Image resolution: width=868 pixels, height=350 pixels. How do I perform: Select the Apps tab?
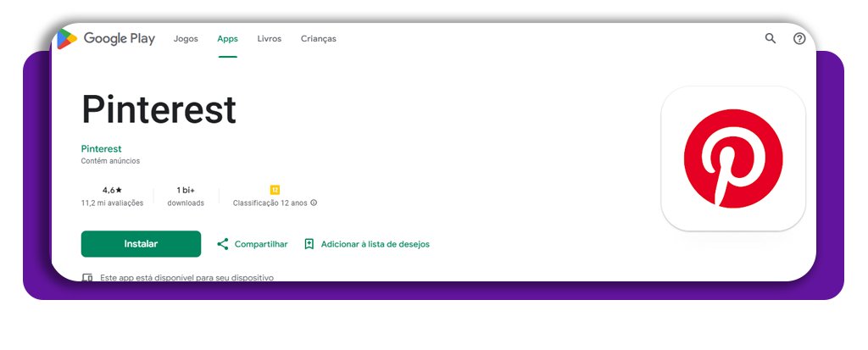point(227,39)
